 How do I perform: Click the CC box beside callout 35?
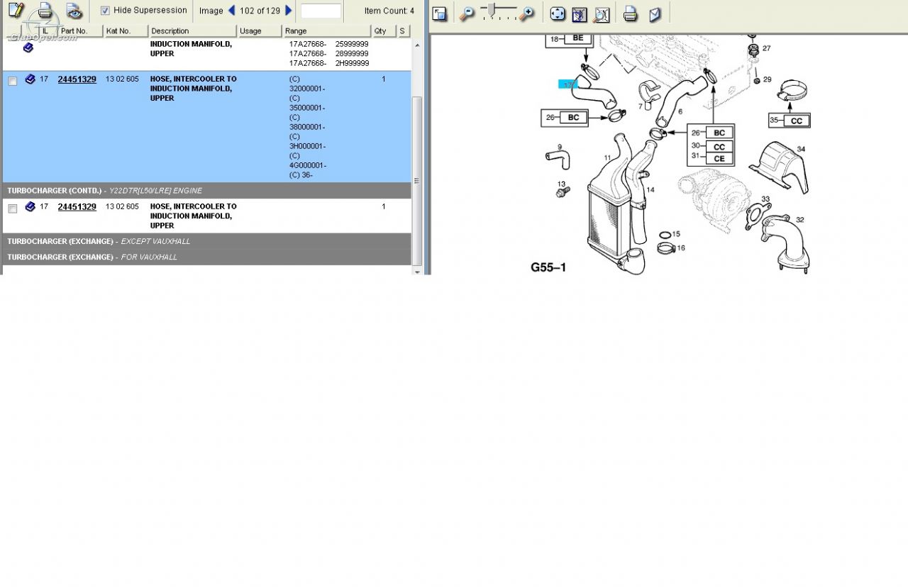797,121
